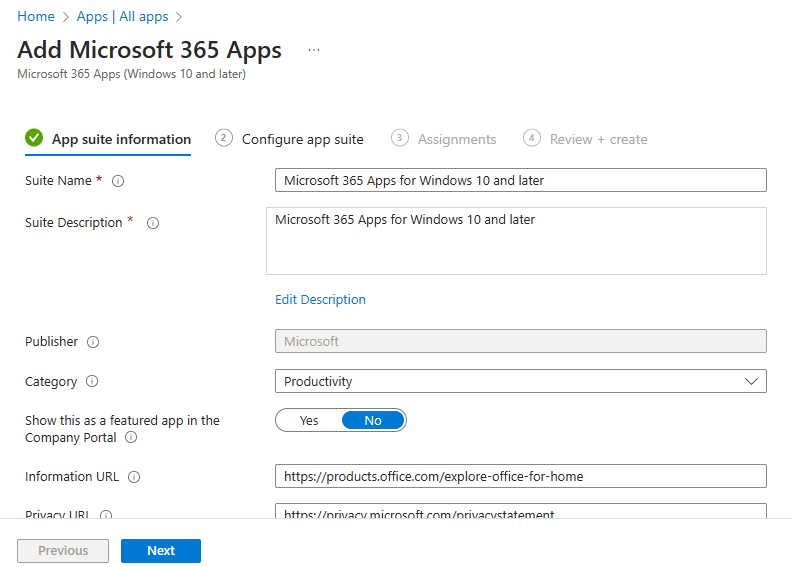
Task: Click the green checkmark step icon
Action: 34,138
